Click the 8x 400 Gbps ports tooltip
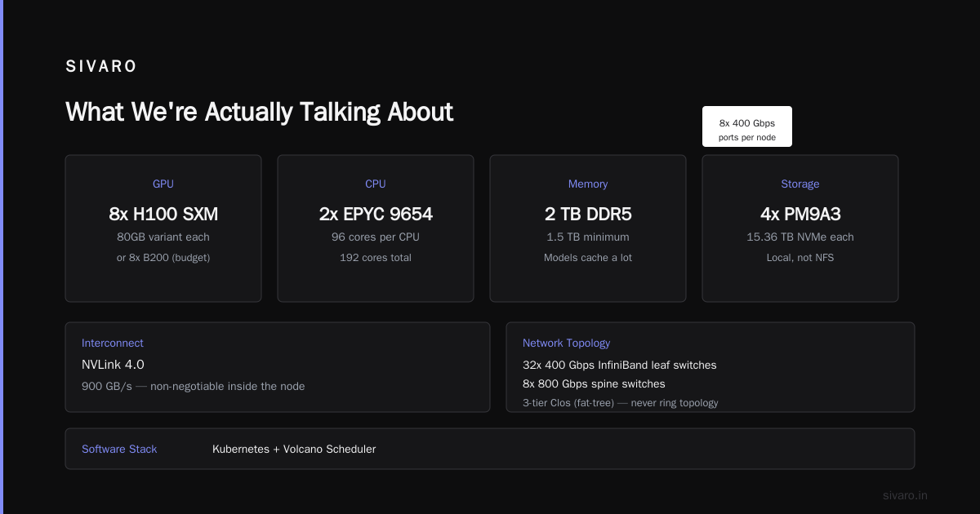 (747, 126)
